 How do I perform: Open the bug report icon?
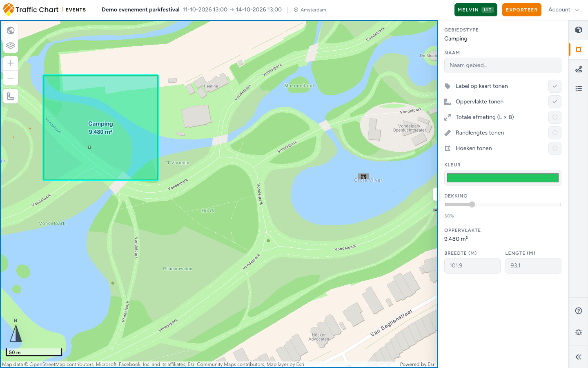tap(579, 332)
